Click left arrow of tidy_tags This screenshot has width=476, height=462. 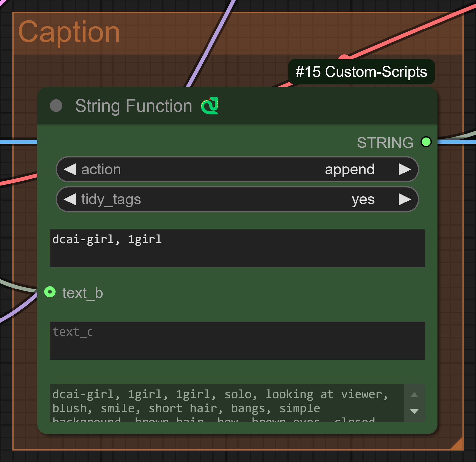click(x=70, y=200)
